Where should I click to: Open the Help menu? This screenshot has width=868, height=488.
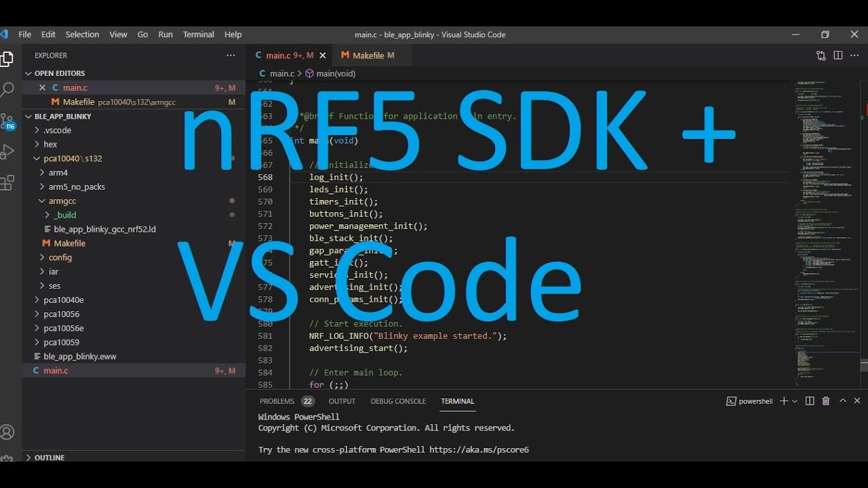point(233,35)
